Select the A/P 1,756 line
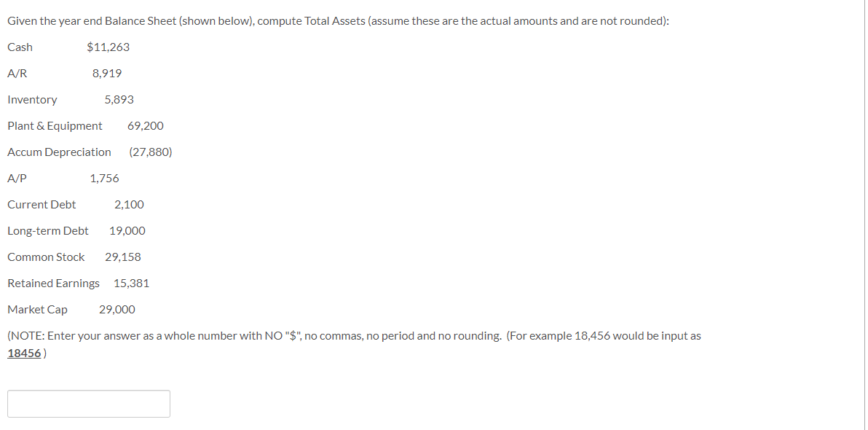The width and height of the screenshot is (868, 430). click(63, 178)
